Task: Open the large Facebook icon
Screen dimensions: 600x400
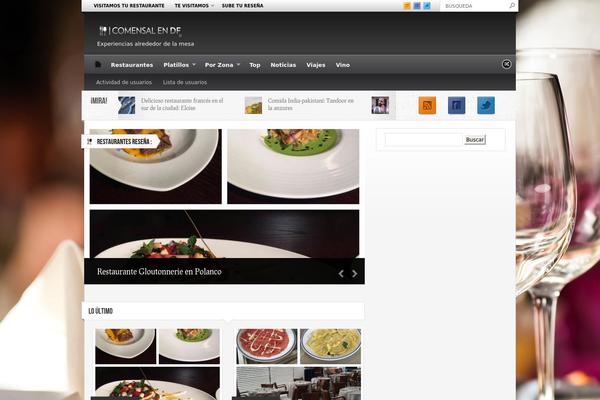Action: coord(457,105)
